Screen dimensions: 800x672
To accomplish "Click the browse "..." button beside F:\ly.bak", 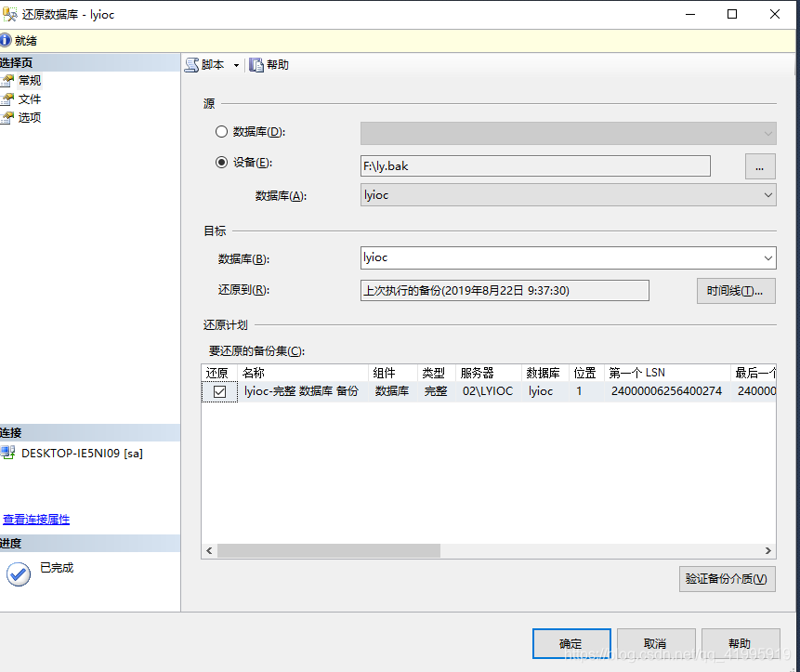I will click(759, 165).
